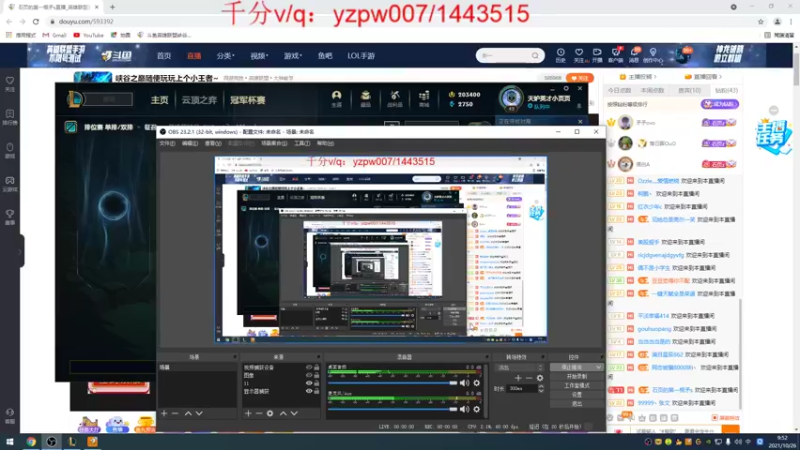Move scene down using the Scenes panel down arrow
The image size is (800, 450).
(199, 413)
